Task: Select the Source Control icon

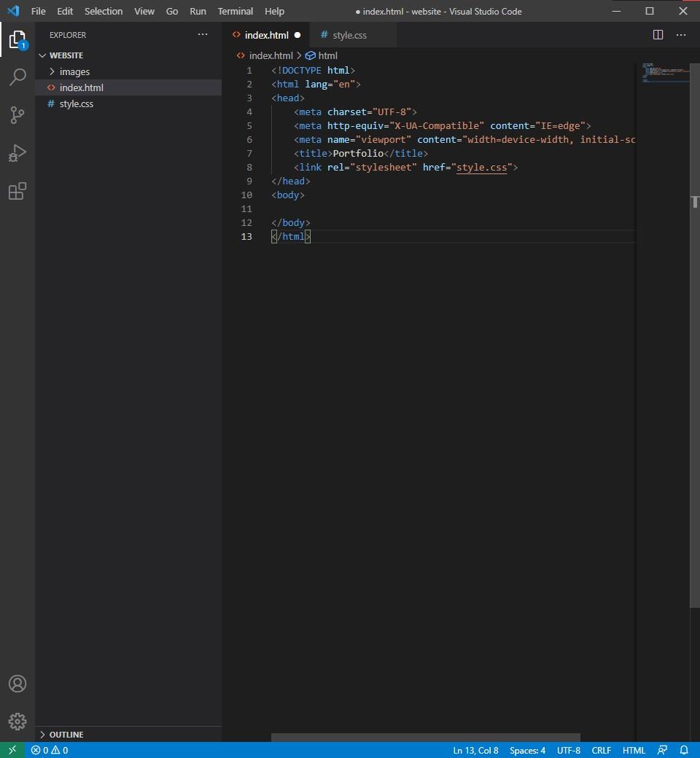Action: pyautogui.click(x=17, y=115)
